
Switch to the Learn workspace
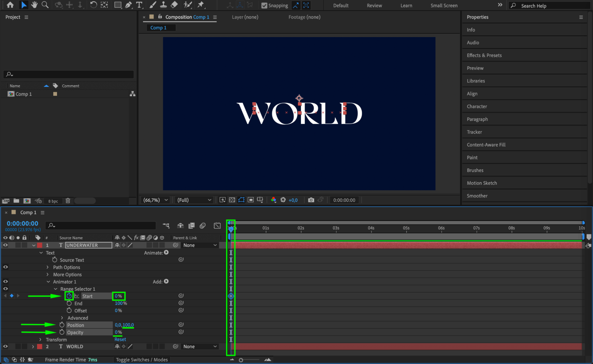point(406,5)
